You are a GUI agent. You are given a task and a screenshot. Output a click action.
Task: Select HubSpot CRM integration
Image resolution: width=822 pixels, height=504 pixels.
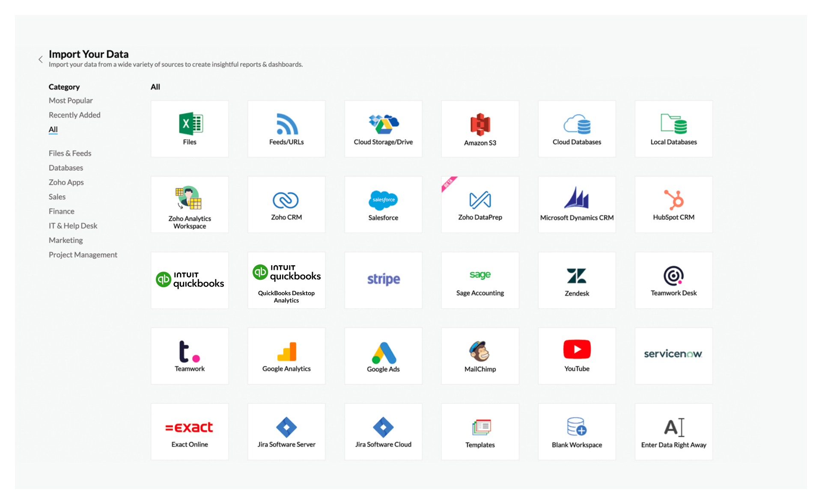(x=673, y=205)
